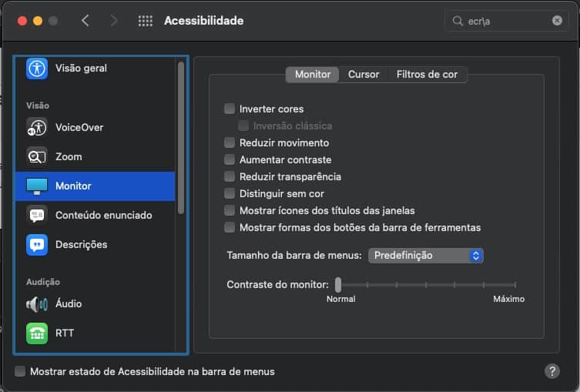Screen dimensions: 580x392
Task: Enable the Inverter cores checkbox
Action: (x=230, y=109)
